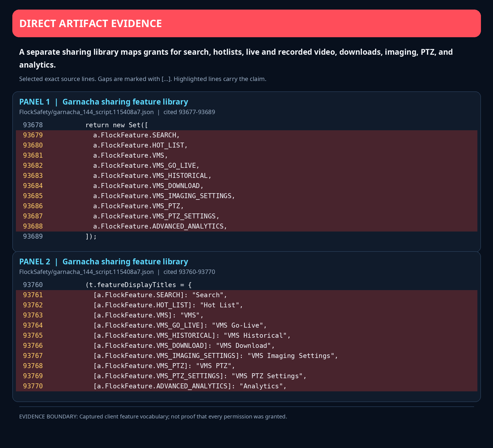
Task: Click line 93760 t.featureDisplayTitles assignment
Action: tap(246, 285)
